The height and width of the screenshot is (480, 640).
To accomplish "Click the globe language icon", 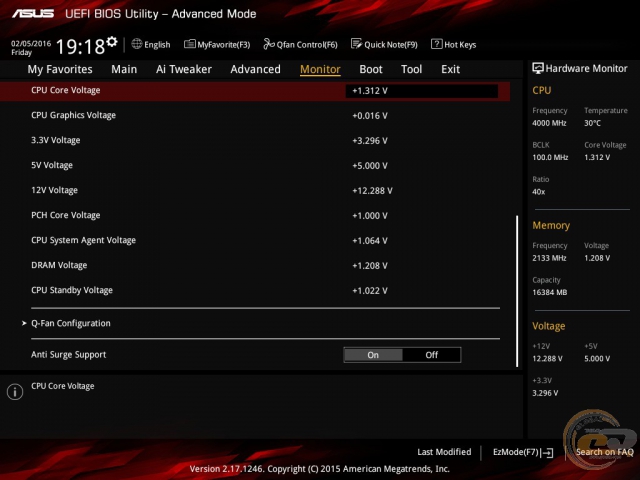I will pos(137,44).
